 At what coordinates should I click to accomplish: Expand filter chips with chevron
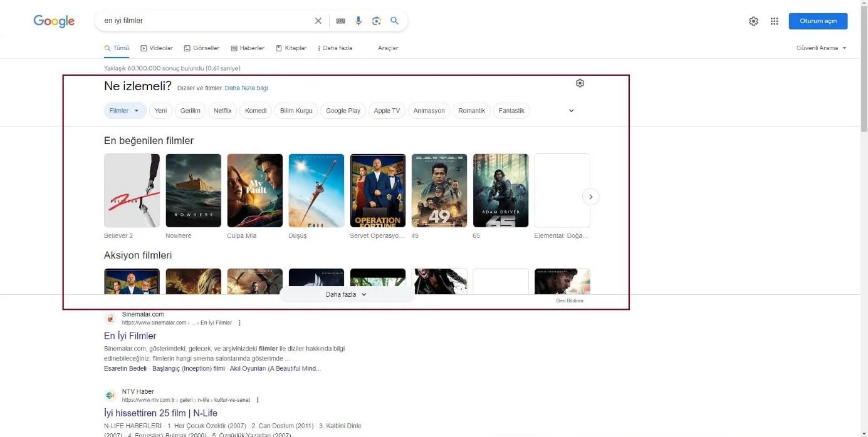(x=571, y=111)
